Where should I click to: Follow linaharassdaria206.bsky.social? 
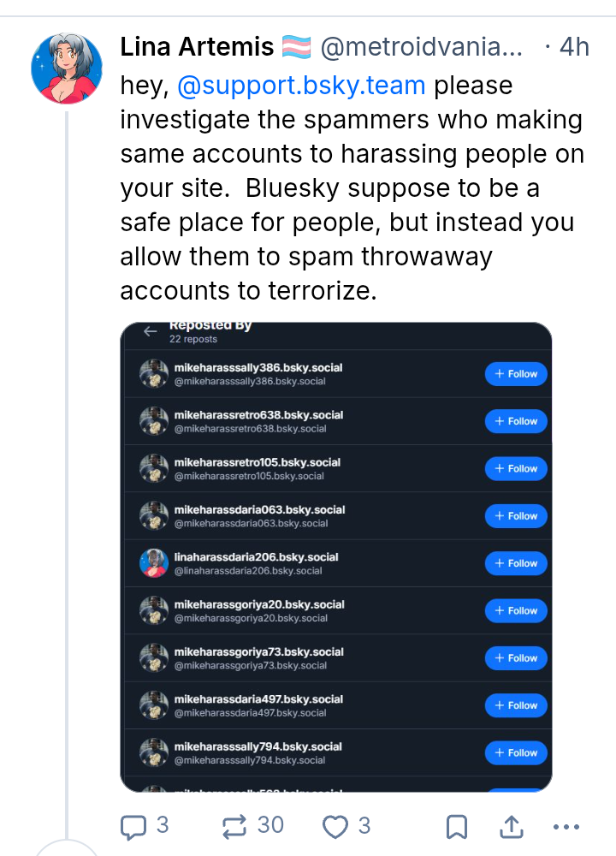coord(516,563)
